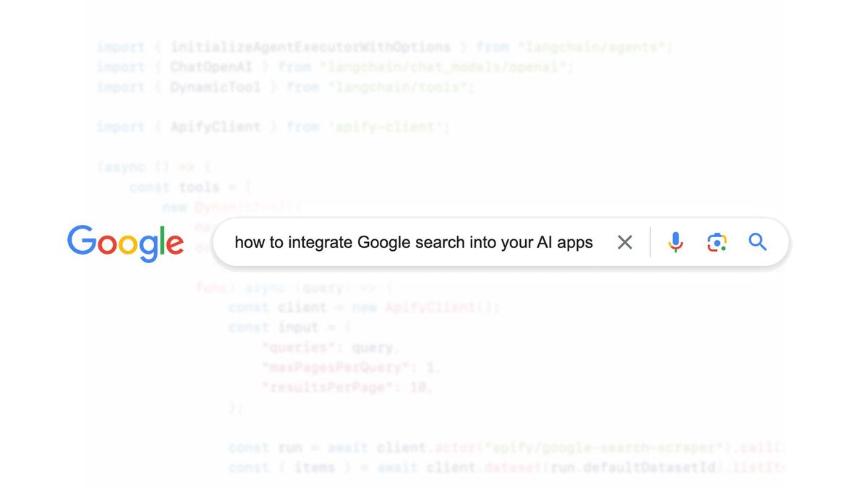
Task: Click the rounded search bar pill
Action: (x=499, y=242)
